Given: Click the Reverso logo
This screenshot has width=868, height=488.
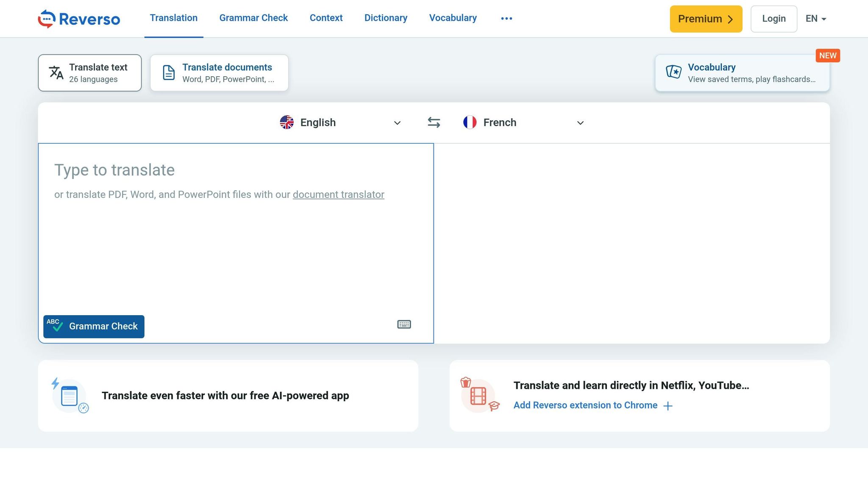Looking at the screenshot, I should (79, 19).
